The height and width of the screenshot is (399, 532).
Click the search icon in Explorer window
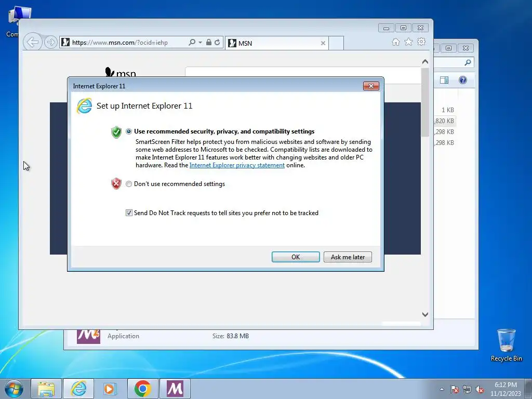pos(468,62)
